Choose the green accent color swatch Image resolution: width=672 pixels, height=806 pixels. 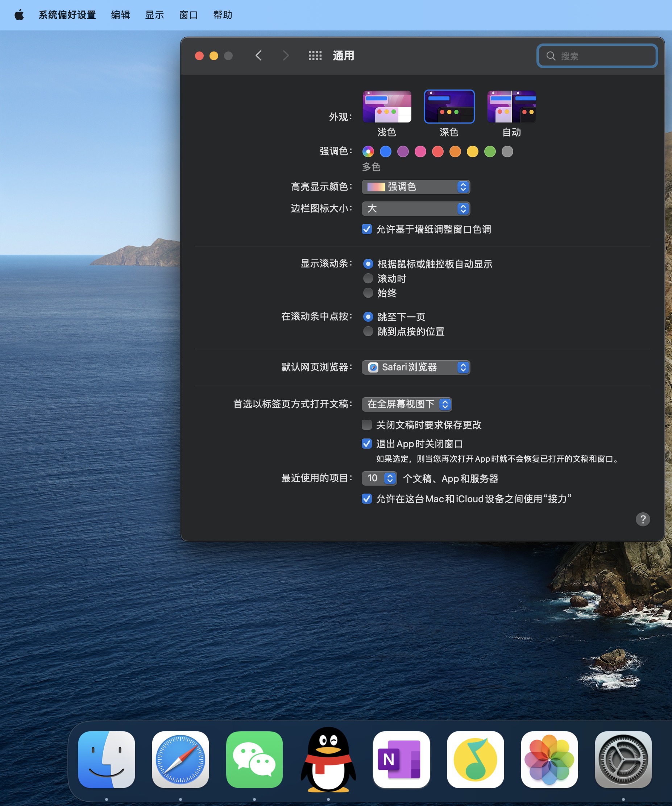point(490,151)
